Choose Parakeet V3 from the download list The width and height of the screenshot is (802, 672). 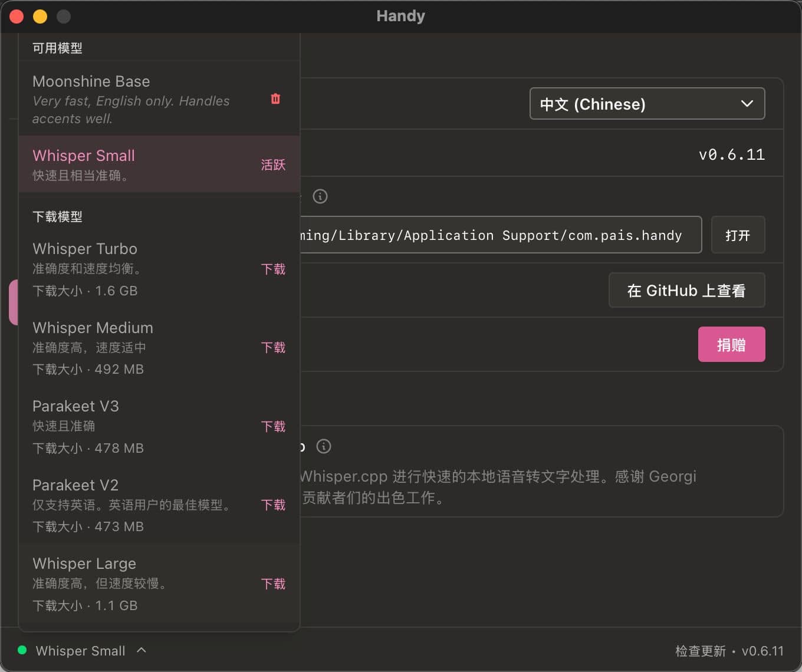pos(159,426)
